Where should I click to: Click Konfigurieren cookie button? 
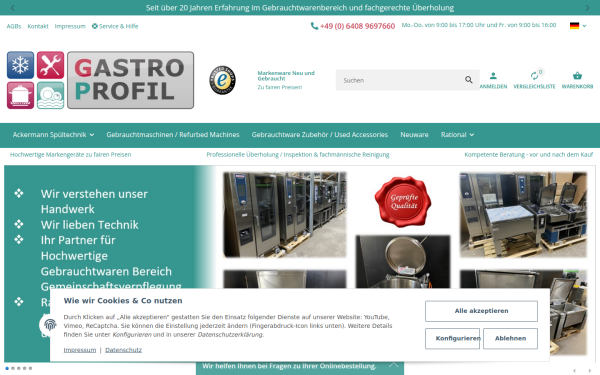[453, 338]
